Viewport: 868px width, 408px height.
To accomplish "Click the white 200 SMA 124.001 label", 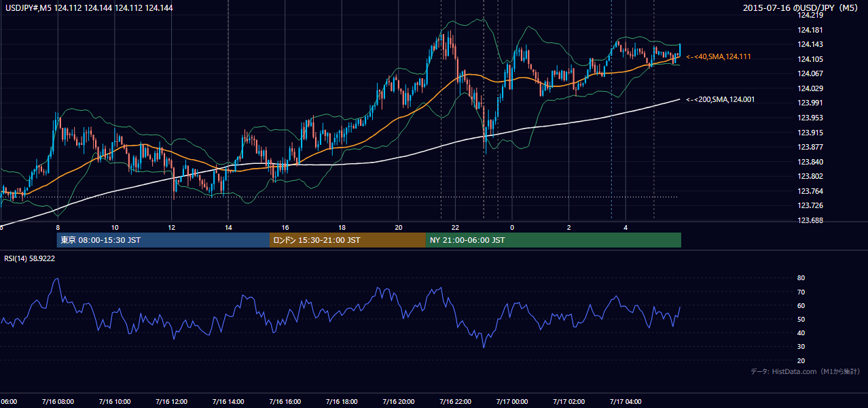I will 721,99.
